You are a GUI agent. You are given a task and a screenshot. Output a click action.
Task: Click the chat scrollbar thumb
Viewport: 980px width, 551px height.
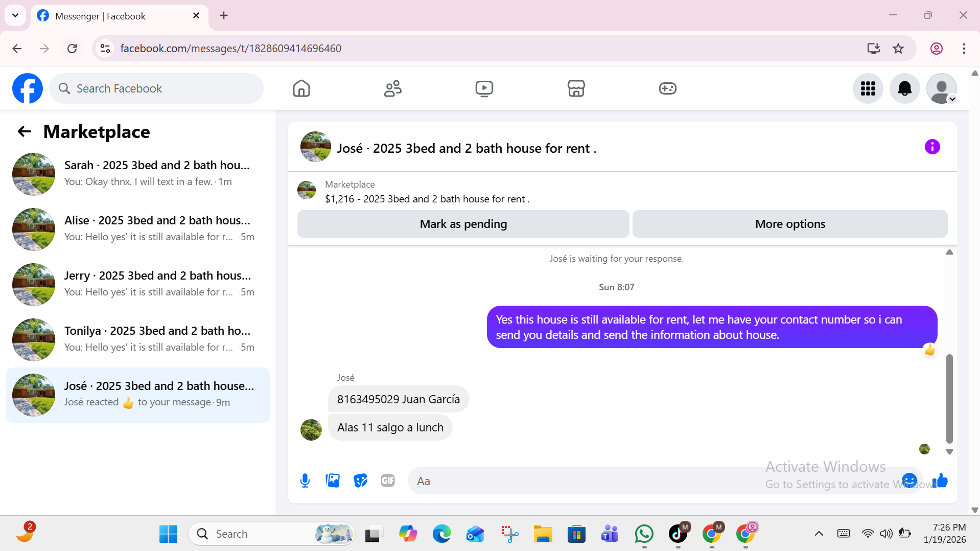(949, 399)
